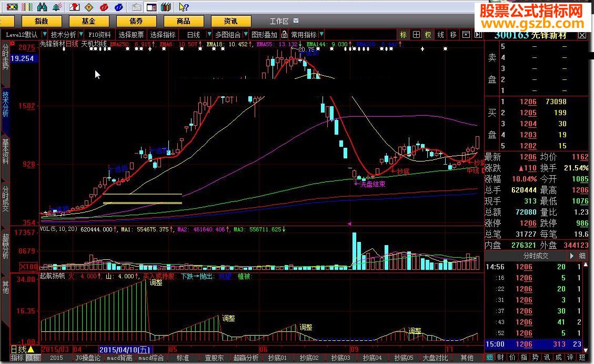
Task: Toggle the 权 price adjustment button
Action: point(428,35)
